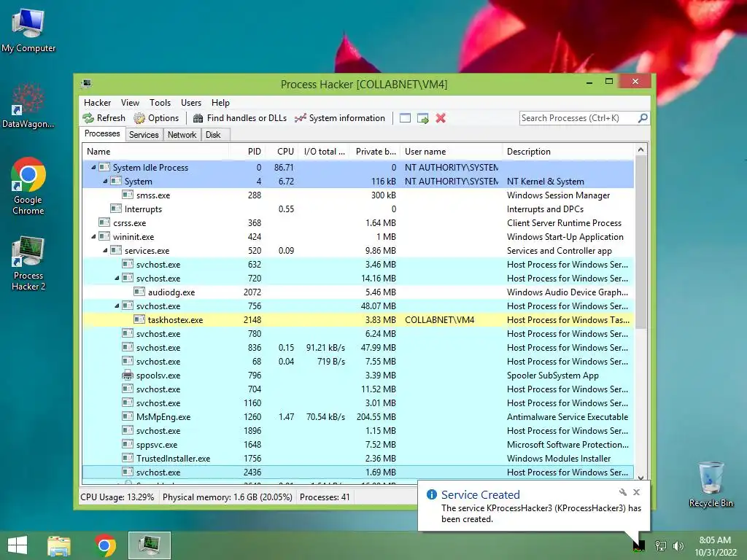Collapse the services.exe tree node
747x560 pixels.
[105, 251]
